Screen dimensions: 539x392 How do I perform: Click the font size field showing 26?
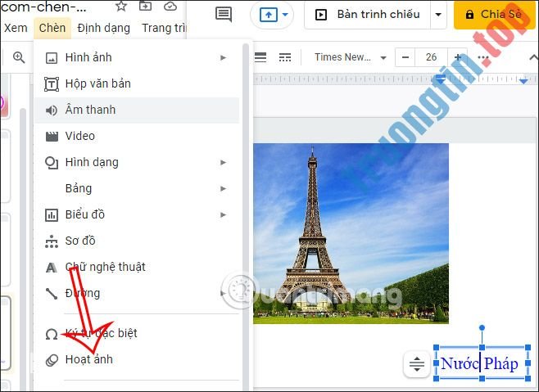click(x=431, y=57)
